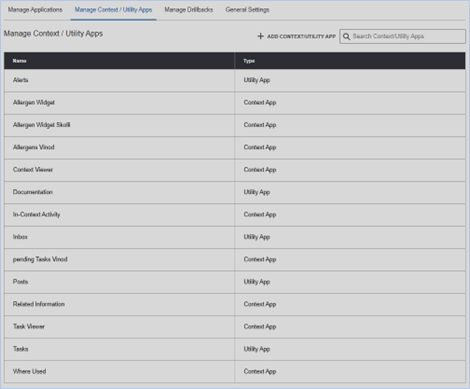Open the Context Viewer entry

(33, 169)
